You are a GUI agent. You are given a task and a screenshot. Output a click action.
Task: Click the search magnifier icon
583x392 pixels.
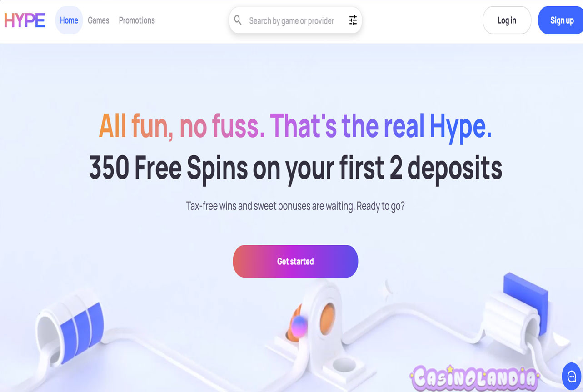(238, 20)
